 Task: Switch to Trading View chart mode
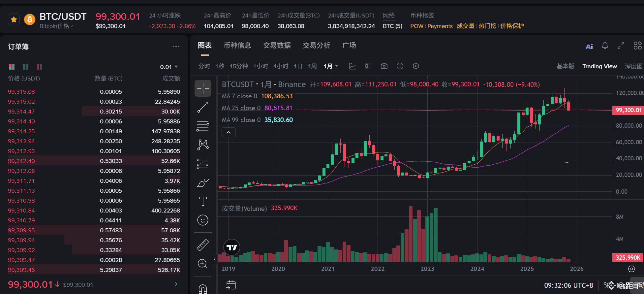point(599,66)
